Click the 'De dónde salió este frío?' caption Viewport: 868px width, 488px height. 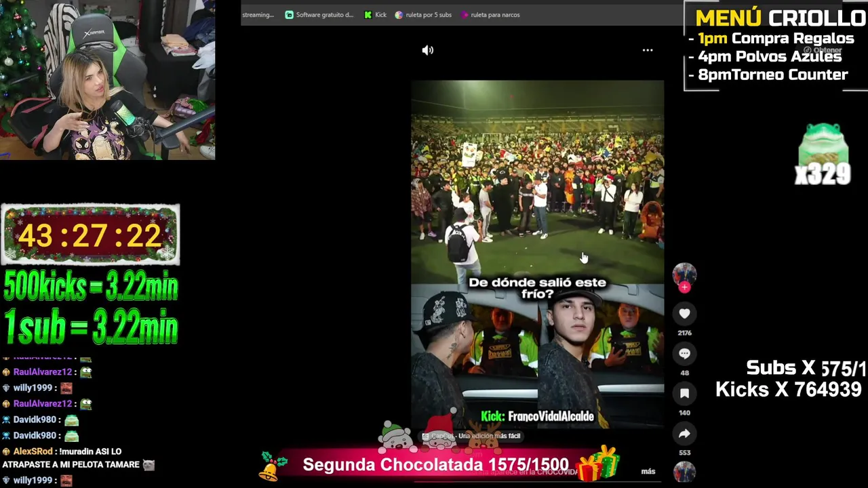pos(537,288)
